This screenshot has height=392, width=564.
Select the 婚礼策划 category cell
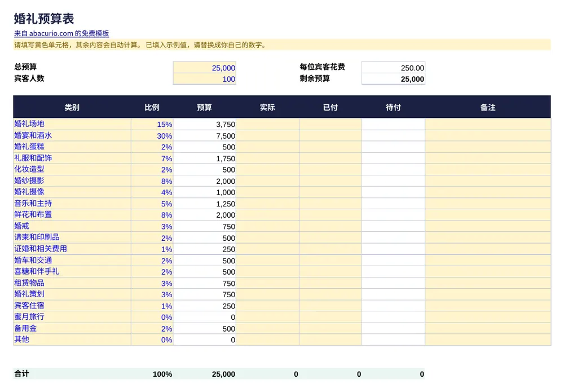72,294
